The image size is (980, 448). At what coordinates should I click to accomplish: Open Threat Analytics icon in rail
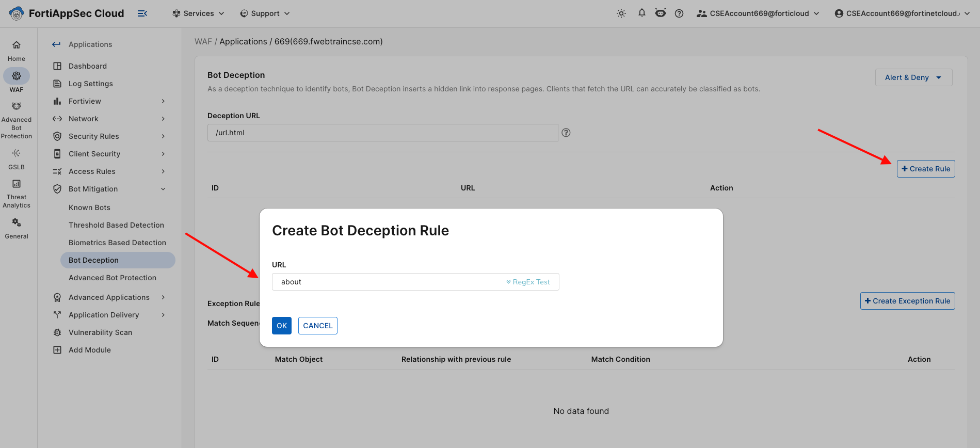[x=17, y=184]
